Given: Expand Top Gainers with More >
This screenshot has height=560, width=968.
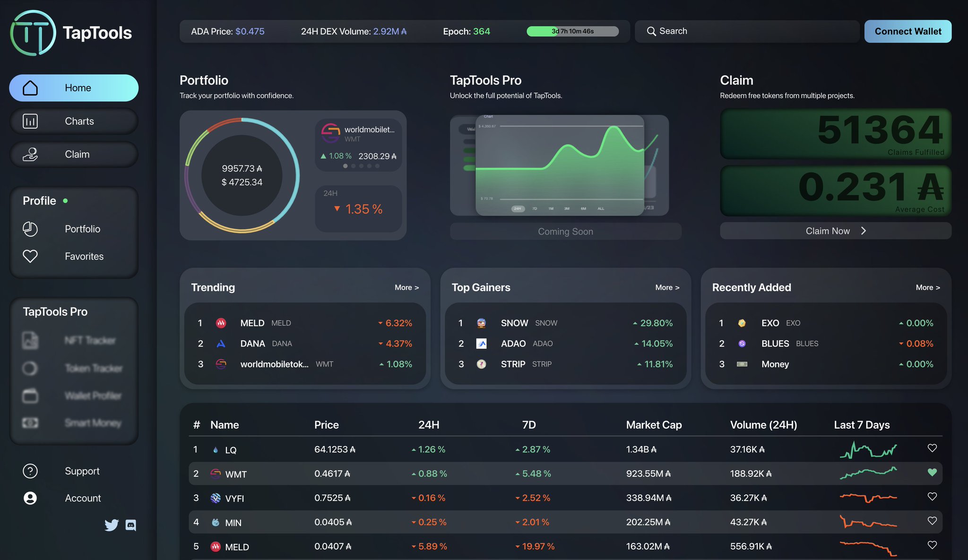Looking at the screenshot, I should point(667,287).
